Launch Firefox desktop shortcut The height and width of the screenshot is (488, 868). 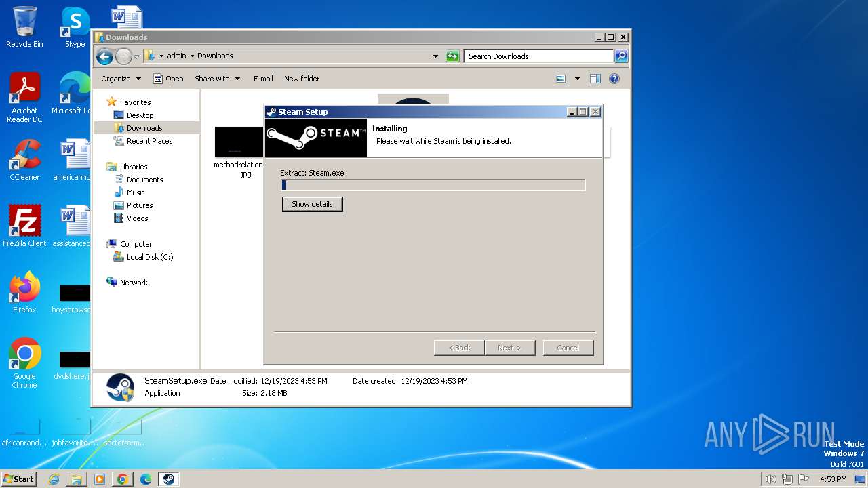point(24,293)
